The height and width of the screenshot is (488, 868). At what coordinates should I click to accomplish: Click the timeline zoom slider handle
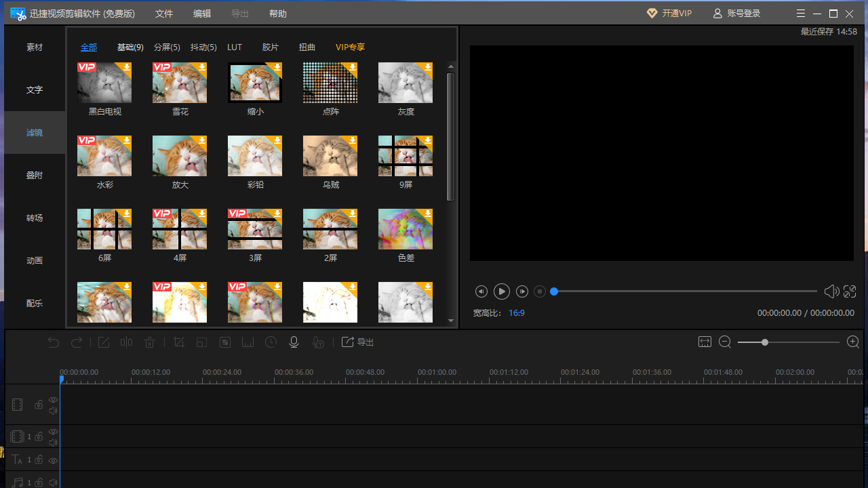[765, 342]
